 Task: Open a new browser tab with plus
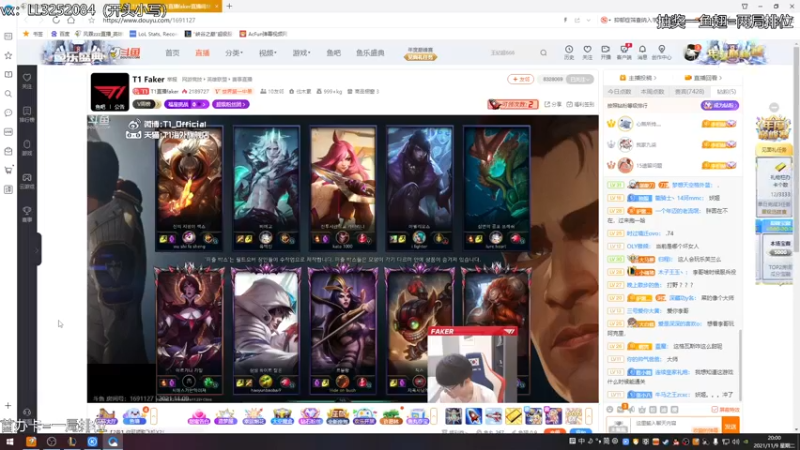(229, 6)
